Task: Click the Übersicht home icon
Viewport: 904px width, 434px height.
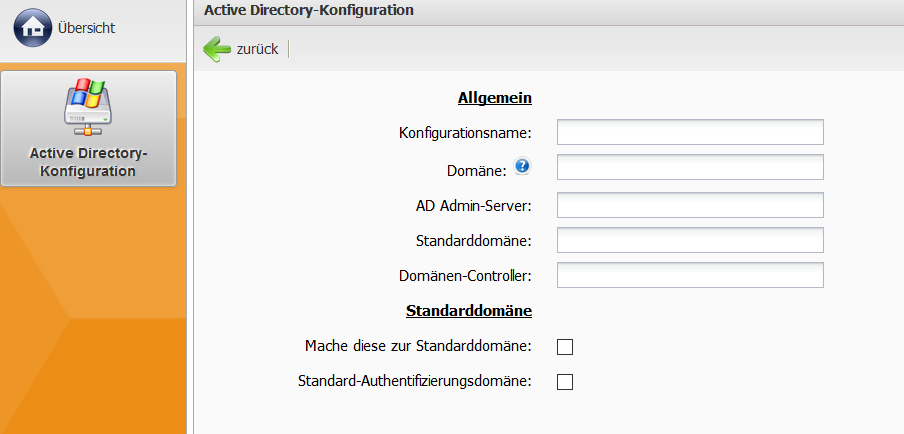Action: click(32, 27)
